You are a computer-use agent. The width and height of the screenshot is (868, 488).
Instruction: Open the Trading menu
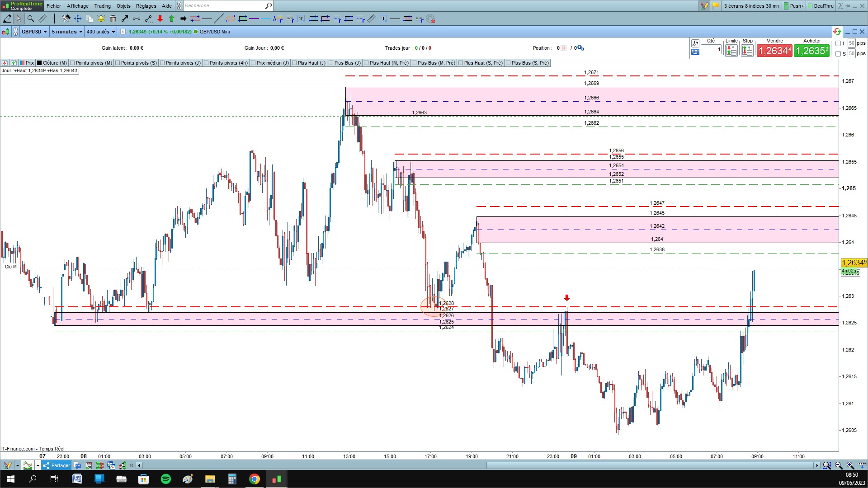tap(102, 6)
